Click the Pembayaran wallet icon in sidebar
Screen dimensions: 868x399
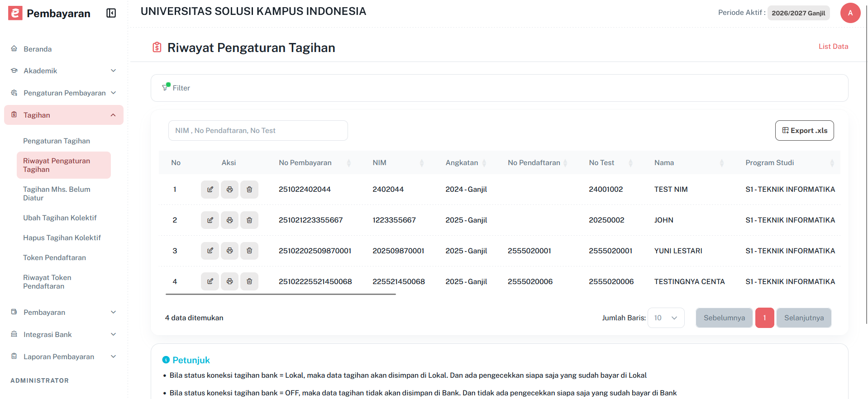[14, 312]
